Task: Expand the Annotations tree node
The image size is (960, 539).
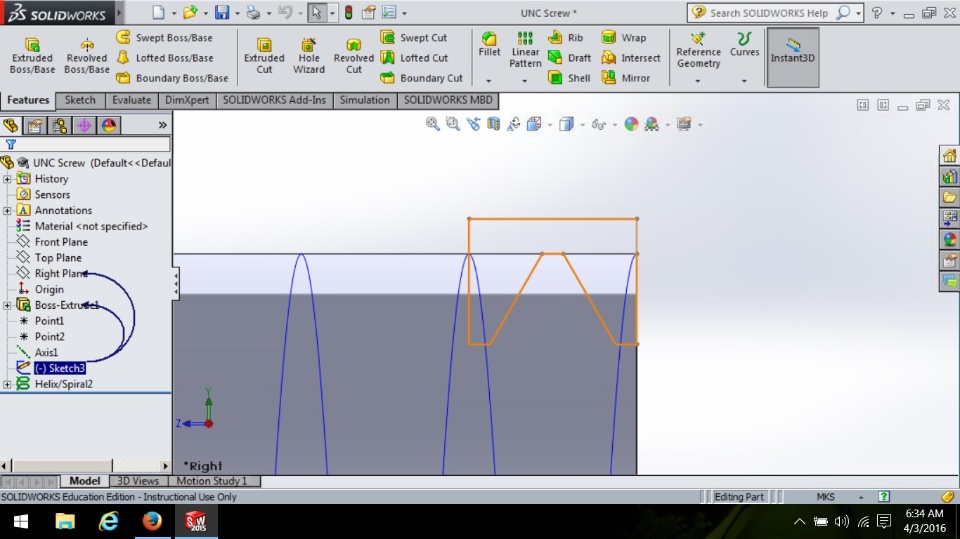Action: click(7, 211)
